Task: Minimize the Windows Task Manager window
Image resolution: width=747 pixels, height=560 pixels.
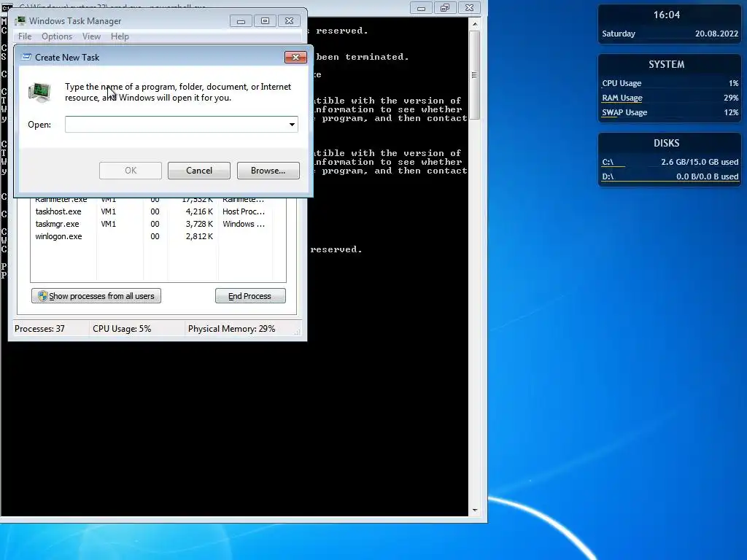Action: point(241,21)
